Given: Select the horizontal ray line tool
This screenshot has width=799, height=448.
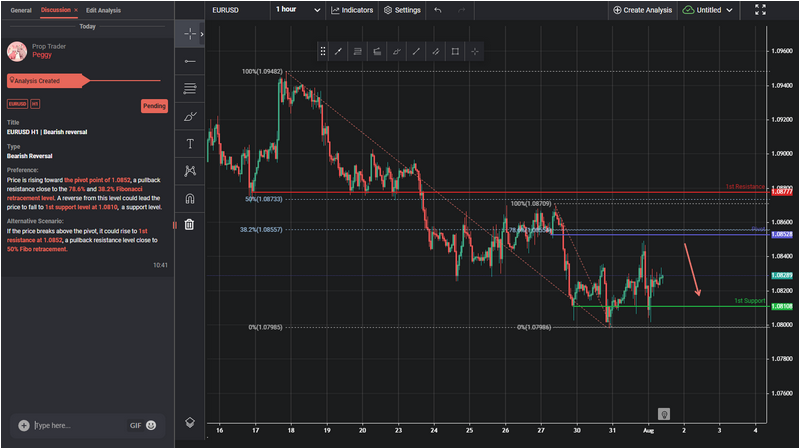Looking at the screenshot, I should (x=190, y=61).
